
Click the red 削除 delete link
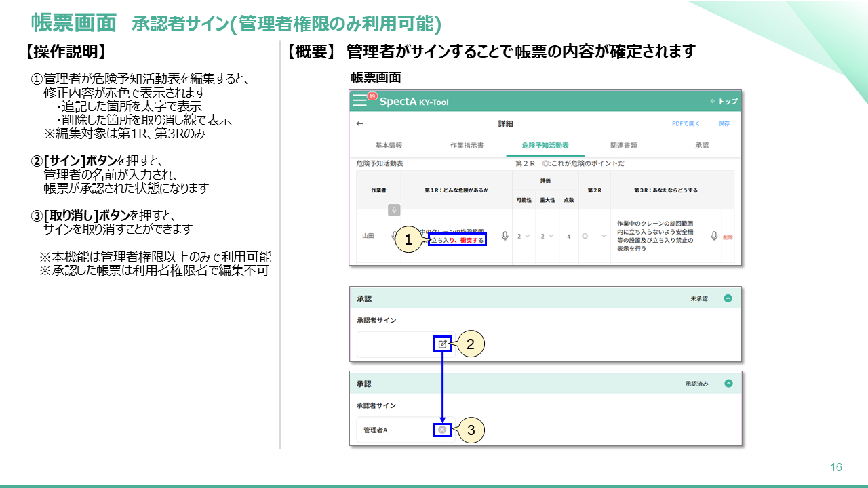coord(728,237)
